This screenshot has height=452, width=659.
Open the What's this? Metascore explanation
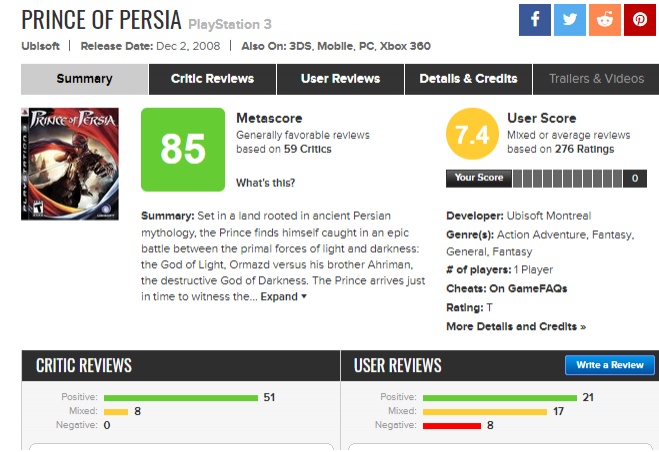click(x=266, y=183)
